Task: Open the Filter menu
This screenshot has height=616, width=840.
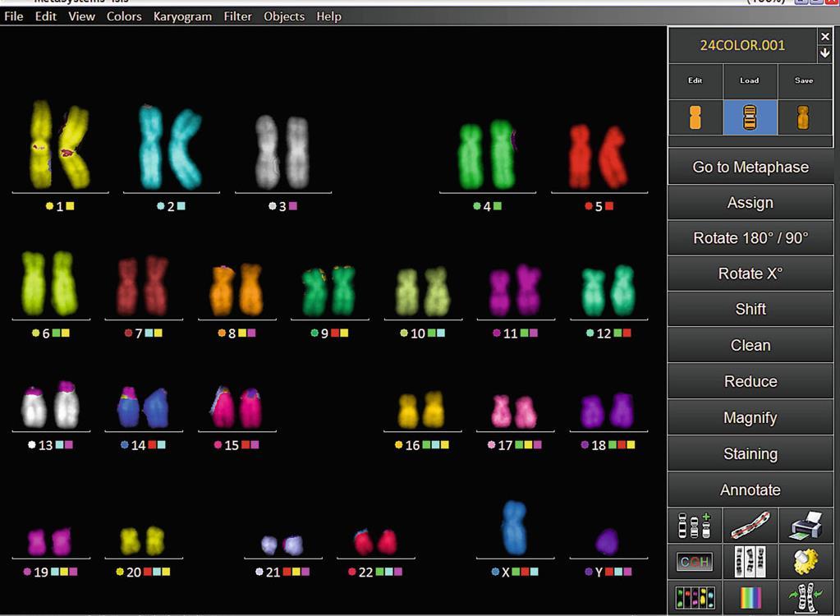Action: coord(237,16)
